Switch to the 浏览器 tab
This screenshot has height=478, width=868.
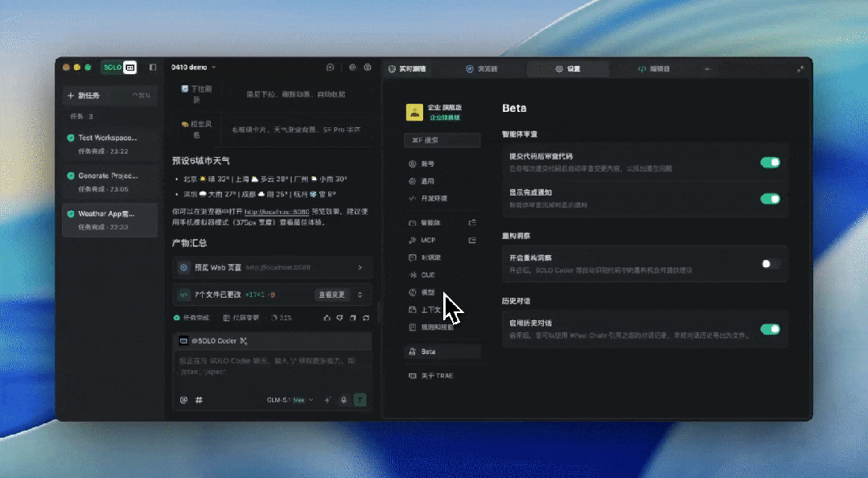point(481,68)
